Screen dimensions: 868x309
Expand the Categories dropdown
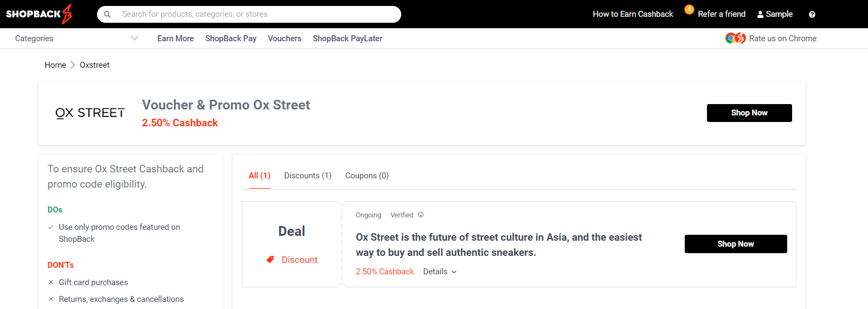(134, 38)
